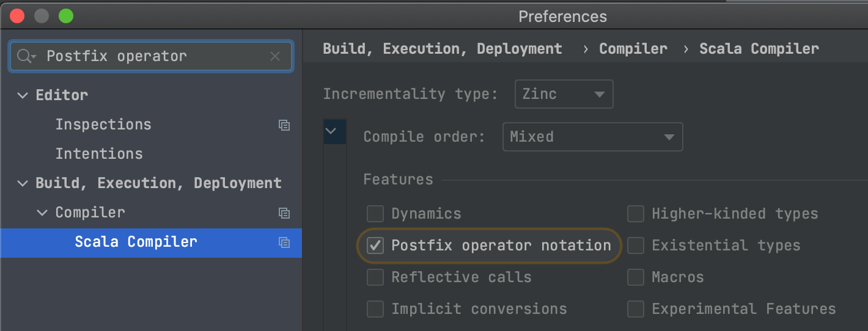Screen dimensions: 868x331
Task: Collapse the Compiler tree node
Action: (42, 213)
